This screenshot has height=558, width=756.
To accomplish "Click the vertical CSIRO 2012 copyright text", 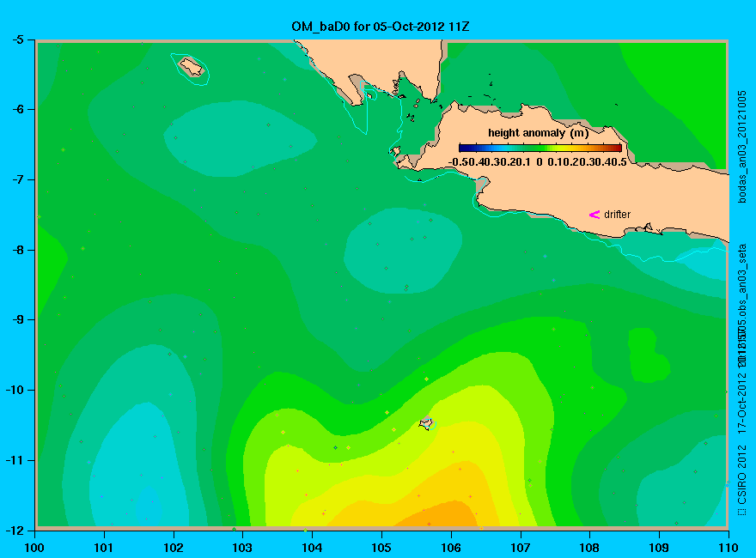I will (742, 480).
